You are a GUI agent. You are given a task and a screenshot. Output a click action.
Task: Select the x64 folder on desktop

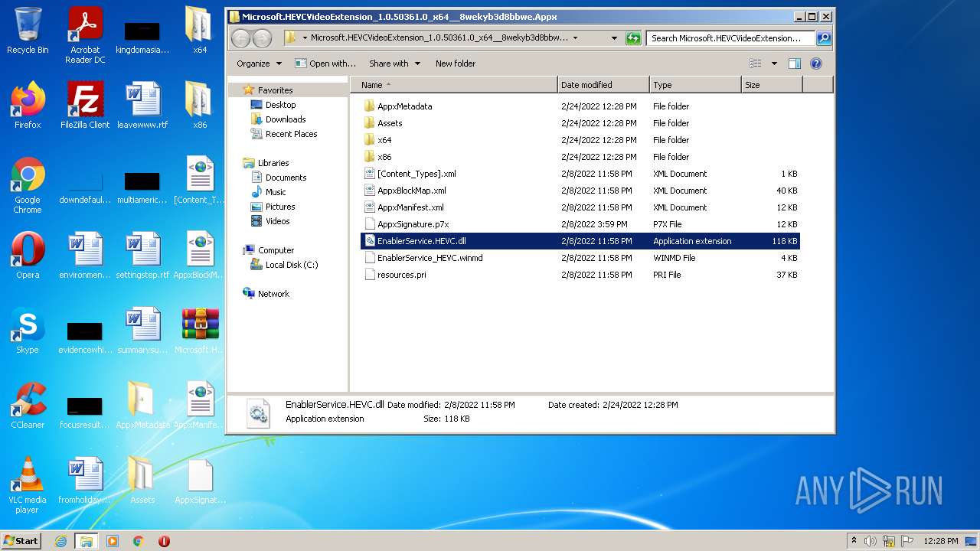200,31
